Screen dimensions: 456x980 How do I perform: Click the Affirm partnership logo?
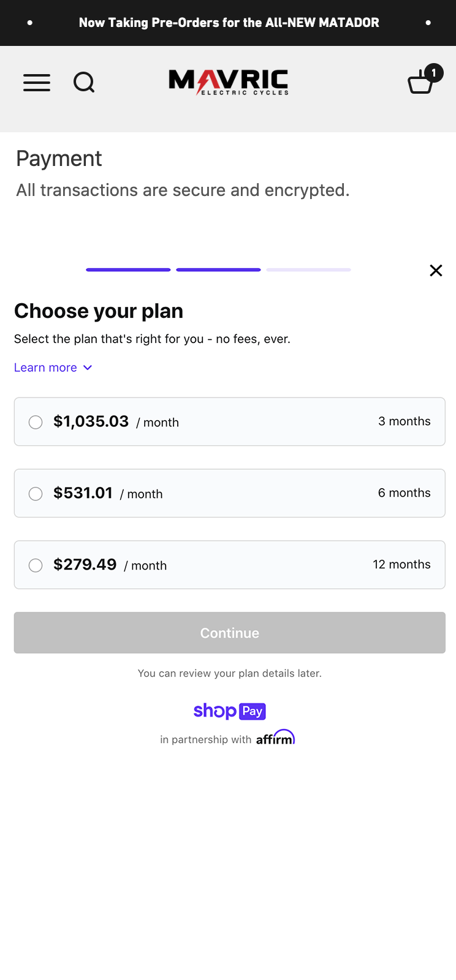point(275,737)
